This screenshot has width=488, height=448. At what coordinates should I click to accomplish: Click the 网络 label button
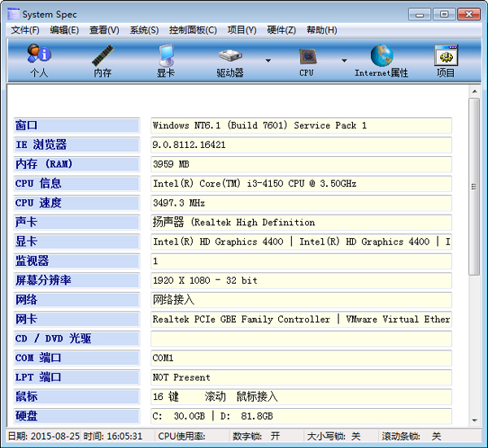76,299
